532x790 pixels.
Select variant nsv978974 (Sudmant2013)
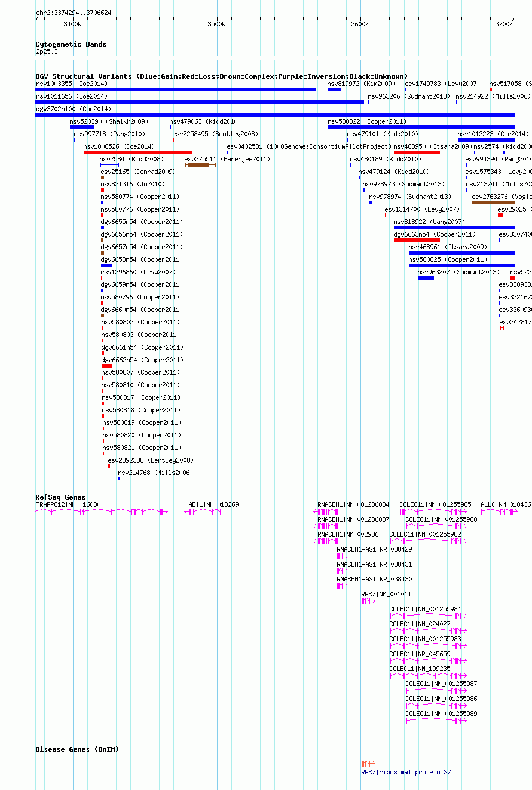(x=410, y=197)
